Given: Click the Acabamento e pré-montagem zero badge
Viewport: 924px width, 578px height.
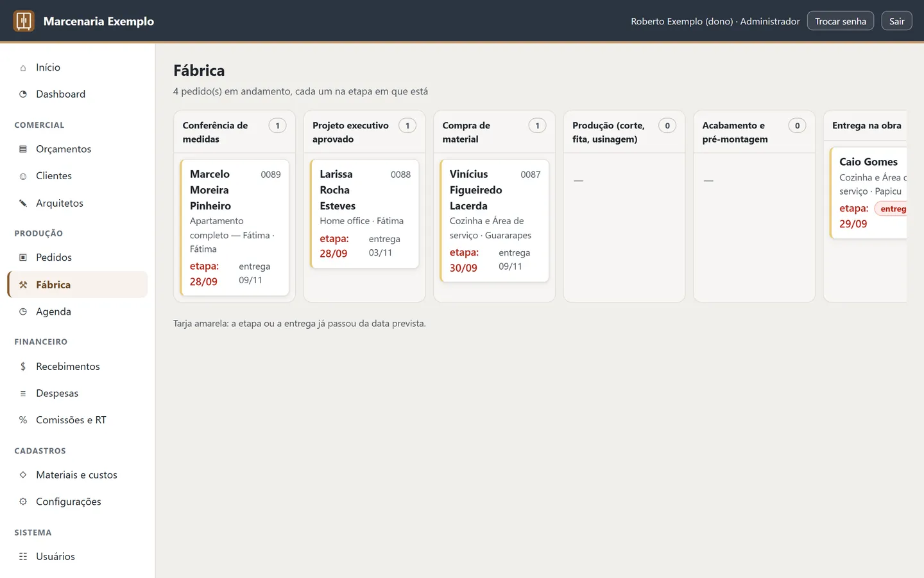Looking at the screenshot, I should pyautogui.click(x=797, y=126).
